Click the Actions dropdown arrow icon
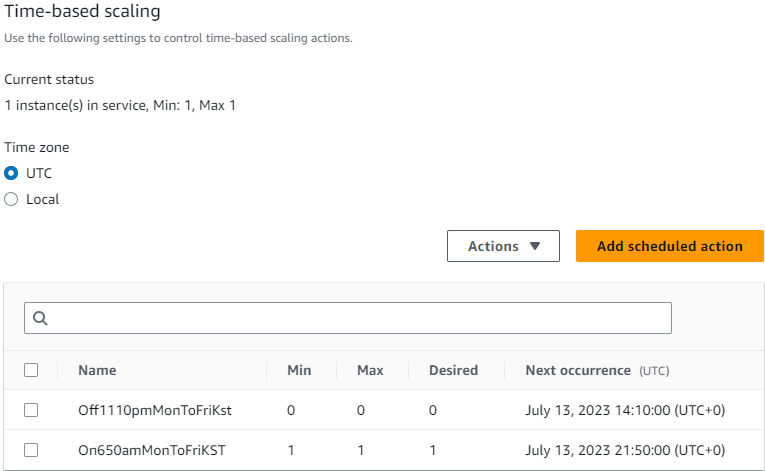The image size is (765, 471). click(535, 246)
